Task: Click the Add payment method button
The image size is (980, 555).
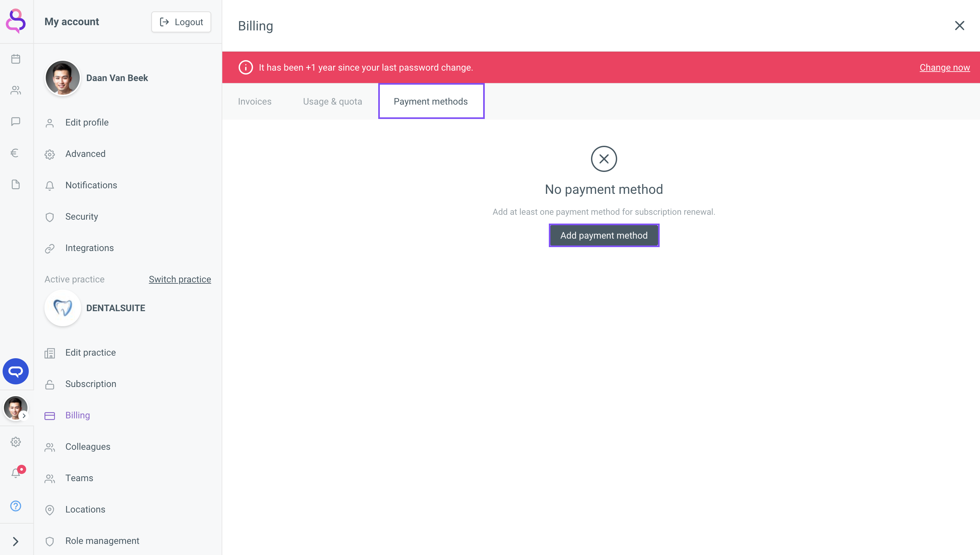Action: pos(604,236)
